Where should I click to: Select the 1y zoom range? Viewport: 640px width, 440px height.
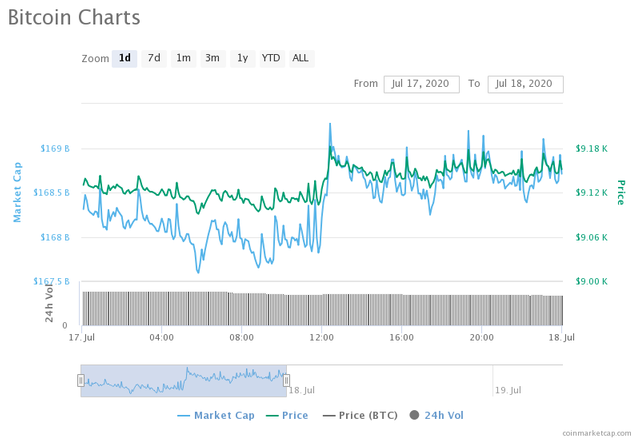point(242,58)
